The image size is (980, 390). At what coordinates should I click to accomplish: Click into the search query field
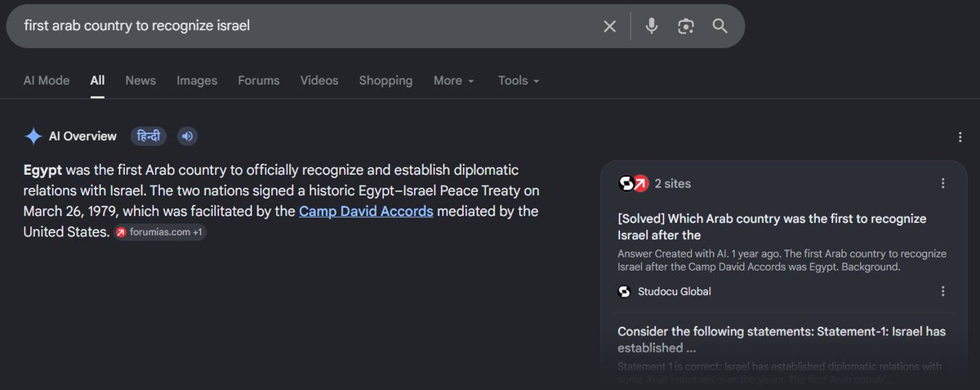[x=306, y=26]
